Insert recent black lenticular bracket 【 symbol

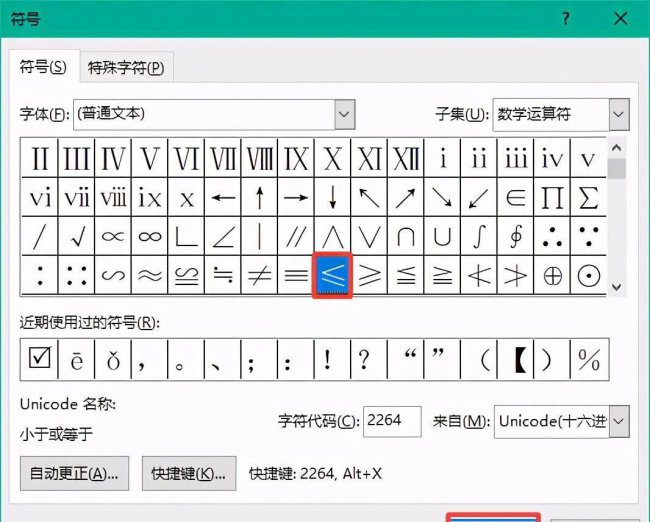[x=516, y=359]
